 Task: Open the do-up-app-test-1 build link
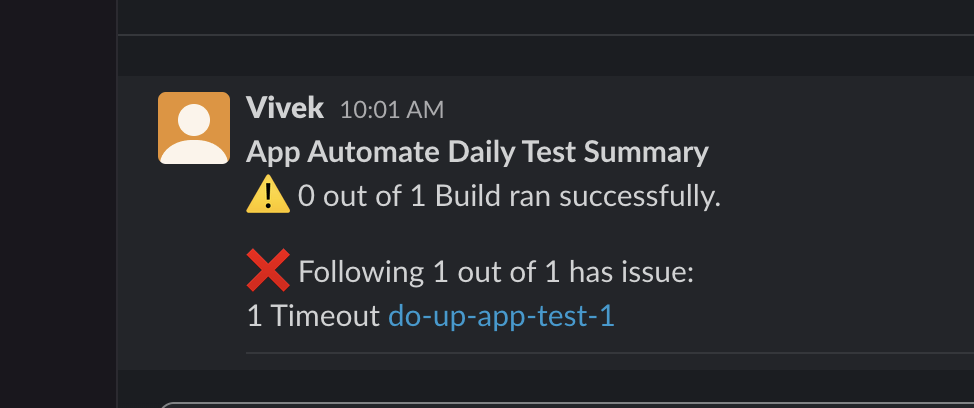(501, 316)
